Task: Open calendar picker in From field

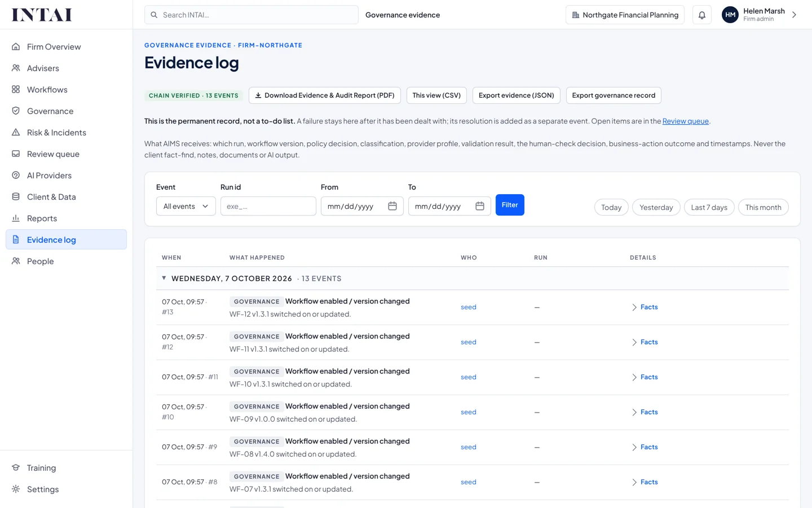Action: pos(392,207)
